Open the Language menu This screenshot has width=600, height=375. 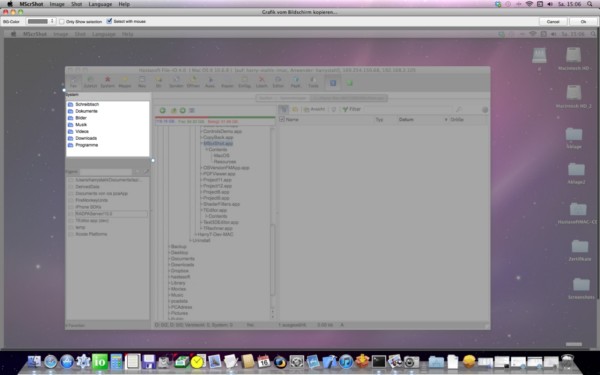pos(100,4)
